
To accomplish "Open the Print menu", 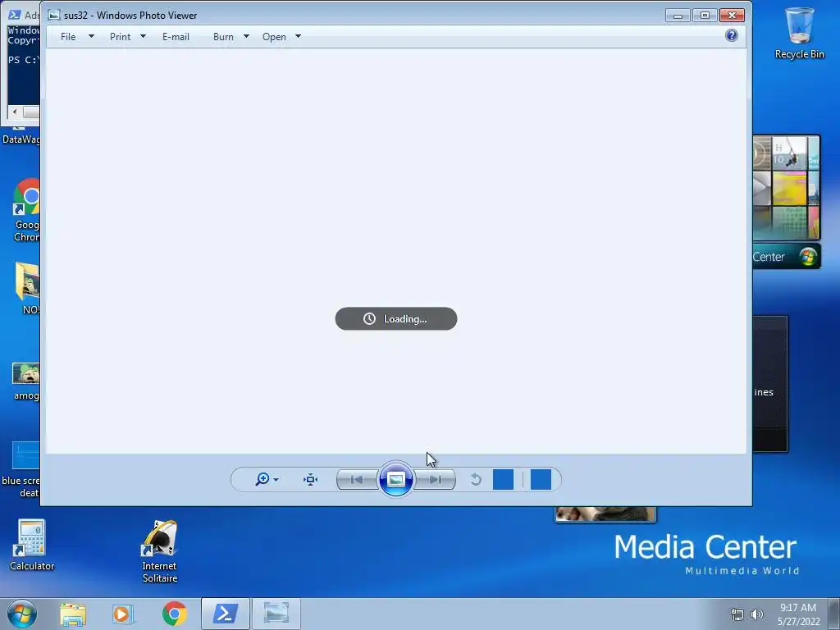I will tap(120, 37).
